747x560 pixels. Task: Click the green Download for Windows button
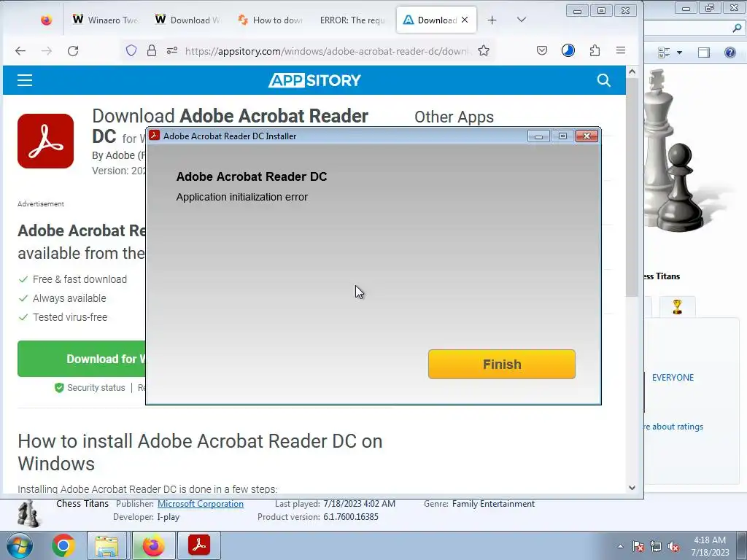82,359
